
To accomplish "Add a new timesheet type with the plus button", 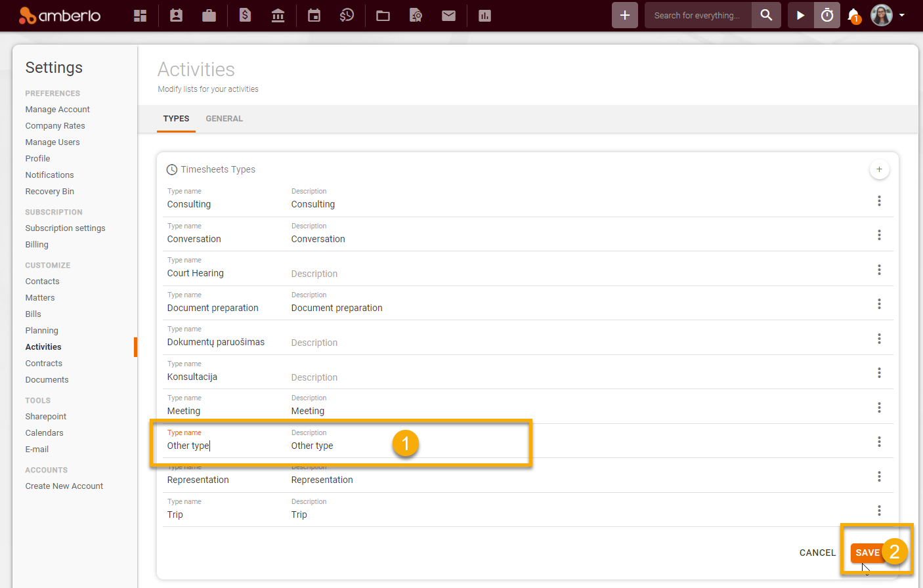I will click(879, 169).
